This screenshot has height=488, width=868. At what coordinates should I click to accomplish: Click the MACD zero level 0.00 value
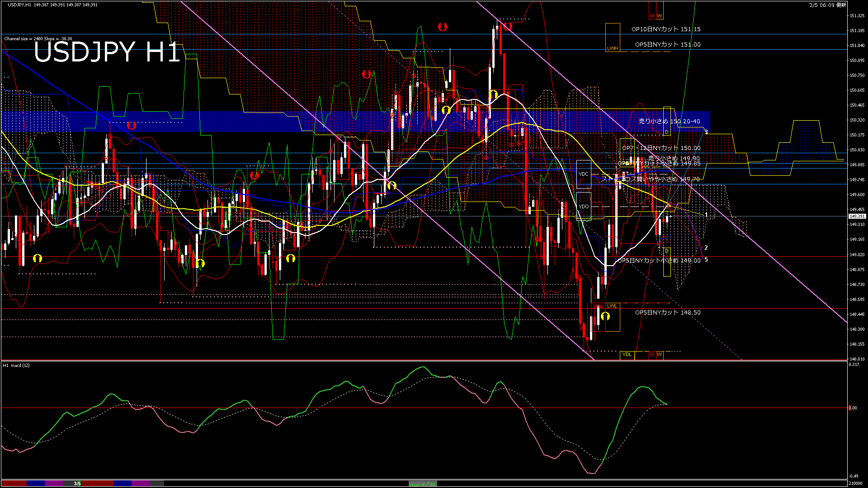(853, 408)
